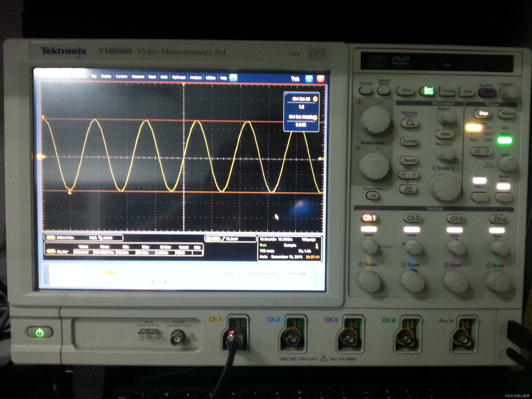The width and height of the screenshot is (532, 399).
Task: Click the Count column header
Action: tap(184, 247)
